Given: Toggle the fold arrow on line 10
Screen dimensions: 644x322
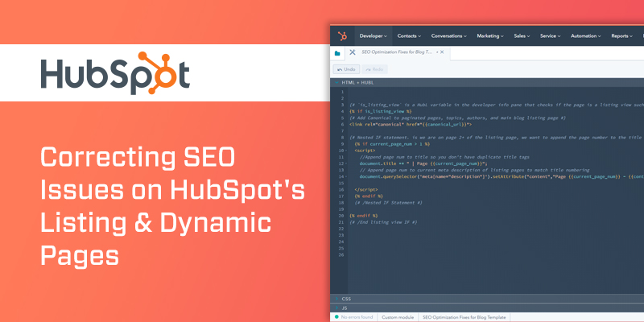Looking at the screenshot, I should 347,151.
